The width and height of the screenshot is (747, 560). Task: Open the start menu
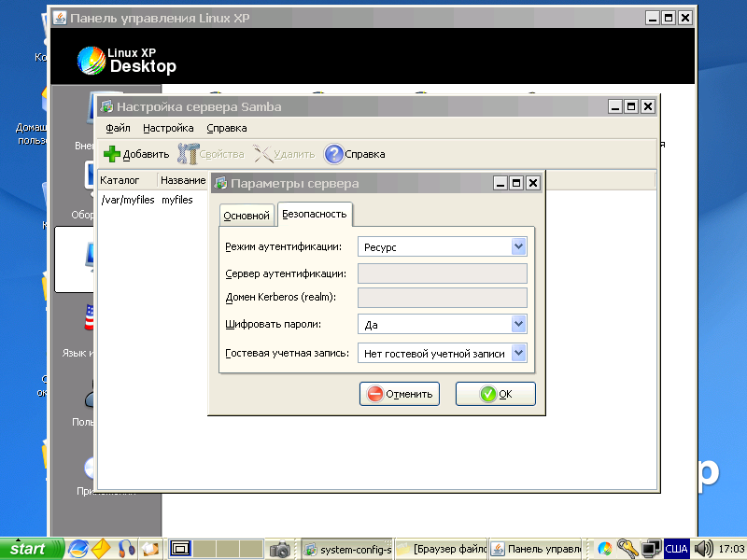(x=32, y=549)
